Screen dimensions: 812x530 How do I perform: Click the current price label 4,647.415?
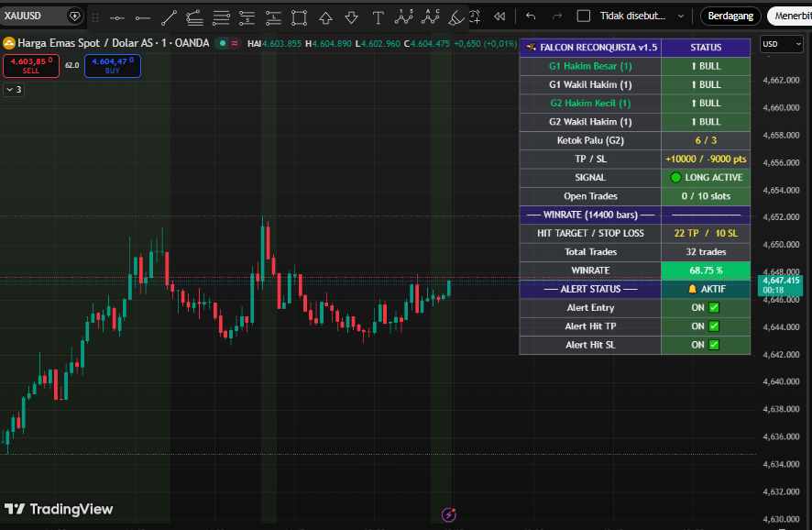780,285
